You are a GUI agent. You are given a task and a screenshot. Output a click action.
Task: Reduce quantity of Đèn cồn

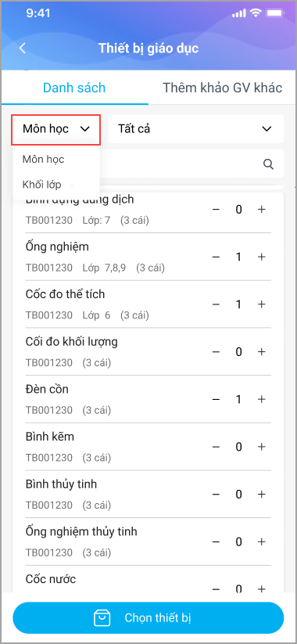pos(216,399)
